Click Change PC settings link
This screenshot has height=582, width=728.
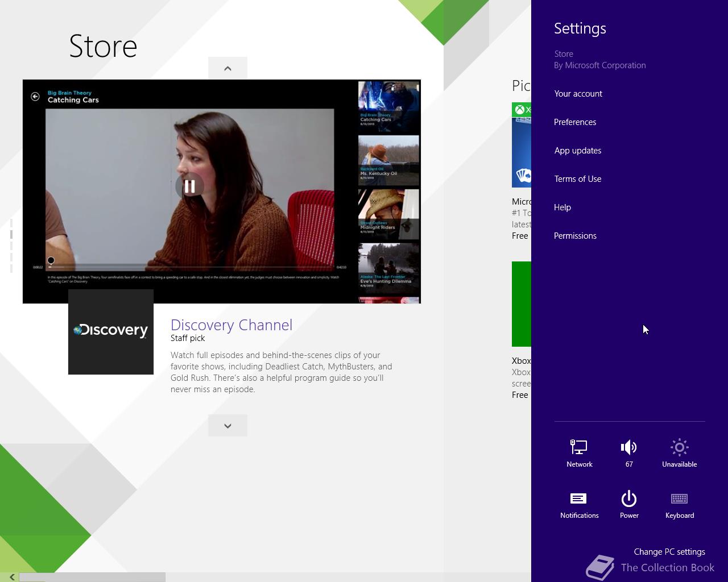coord(669,552)
